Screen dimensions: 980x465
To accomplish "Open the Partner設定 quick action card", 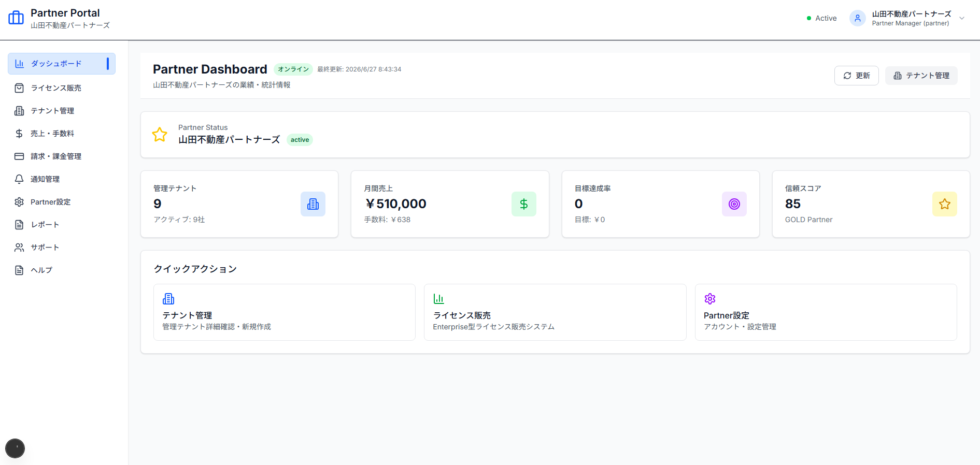I will point(826,312).
